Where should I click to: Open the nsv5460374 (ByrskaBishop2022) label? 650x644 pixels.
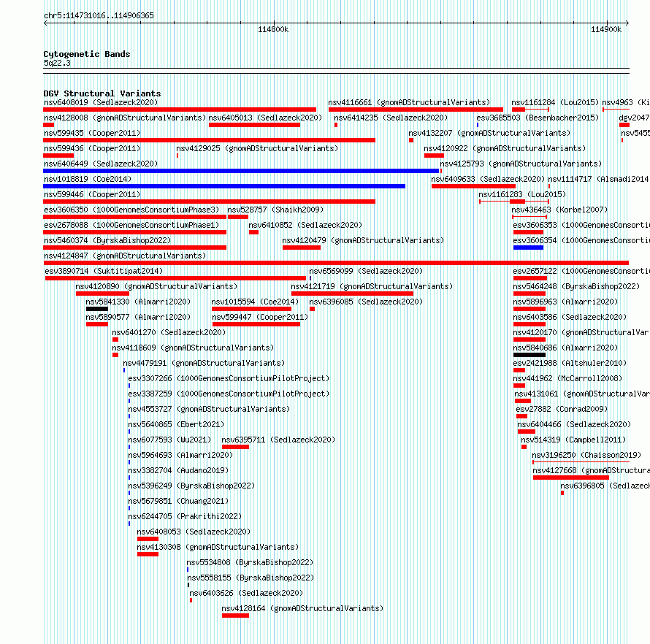coord(107,240)
